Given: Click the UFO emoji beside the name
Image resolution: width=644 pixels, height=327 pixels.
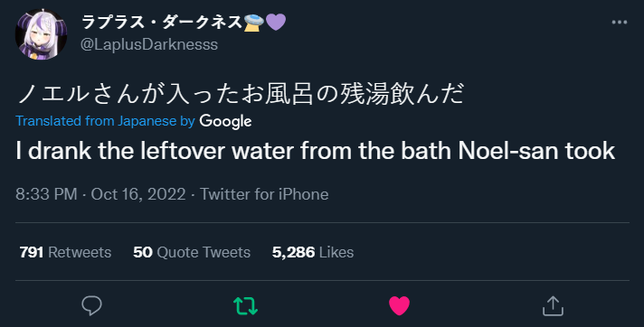Looking at the screenshot, I should [254, 23].
